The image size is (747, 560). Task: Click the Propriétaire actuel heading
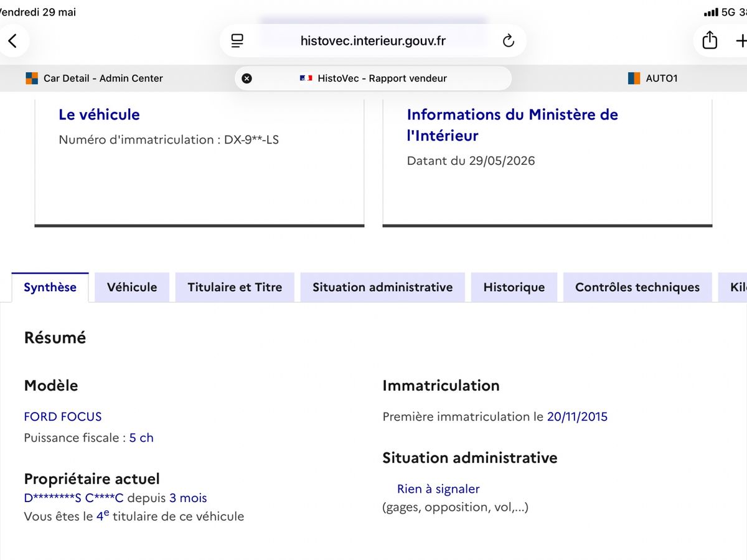(92, 478)
